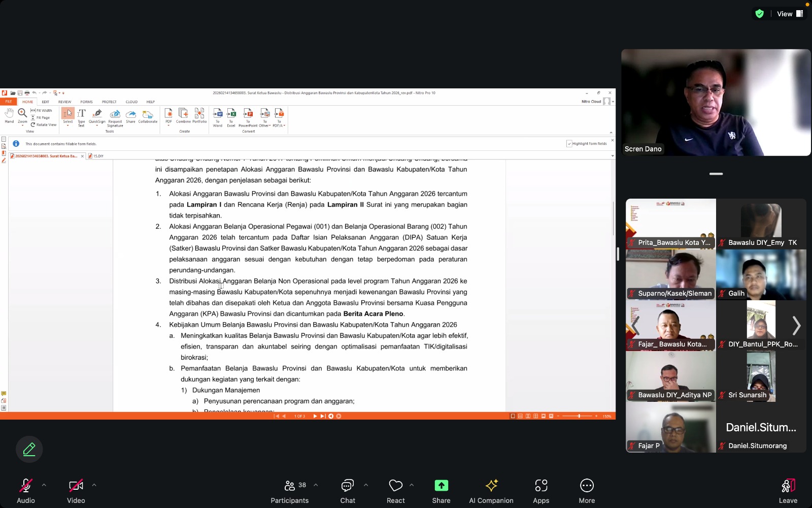Viewport: 812px width, 508px height.
Task: Open the View layout button
Action: [790, 14]
